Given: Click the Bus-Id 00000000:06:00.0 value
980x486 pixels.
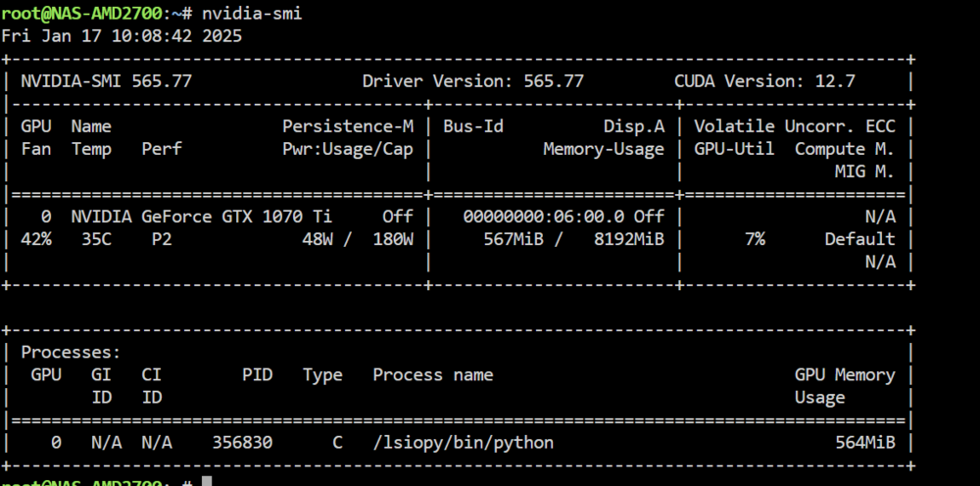Looking at the screenshot, I should click(x=544, y=217).
